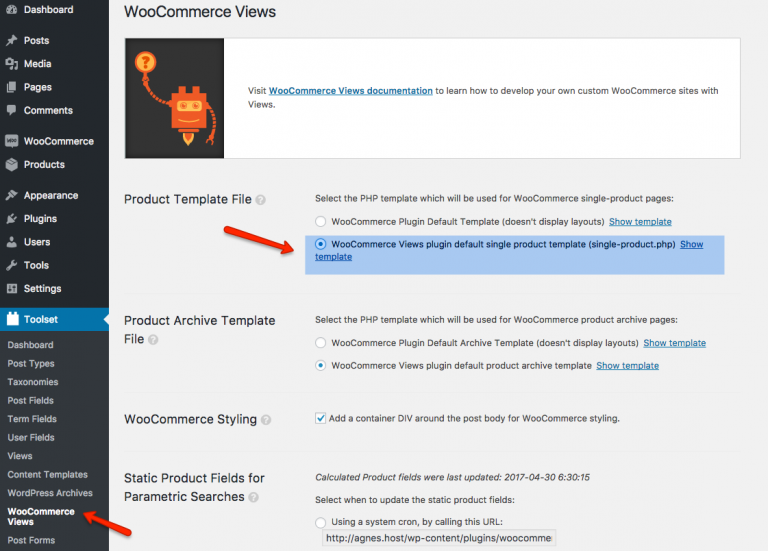Viewport: 768px width, 551px height.
Task: Select WooCommerce Plugin Default Archive Template radio
Action: [320, 342]
